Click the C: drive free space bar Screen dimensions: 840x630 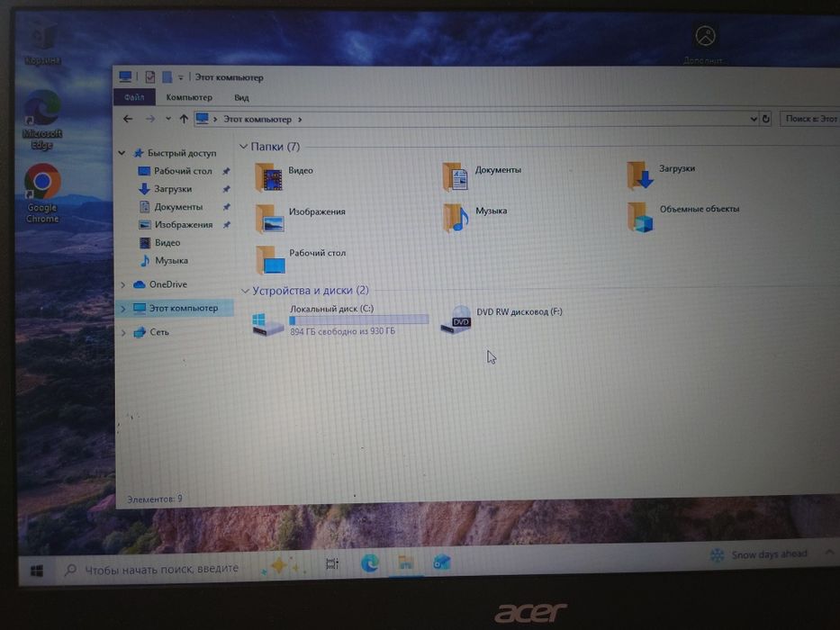(359, 319)
